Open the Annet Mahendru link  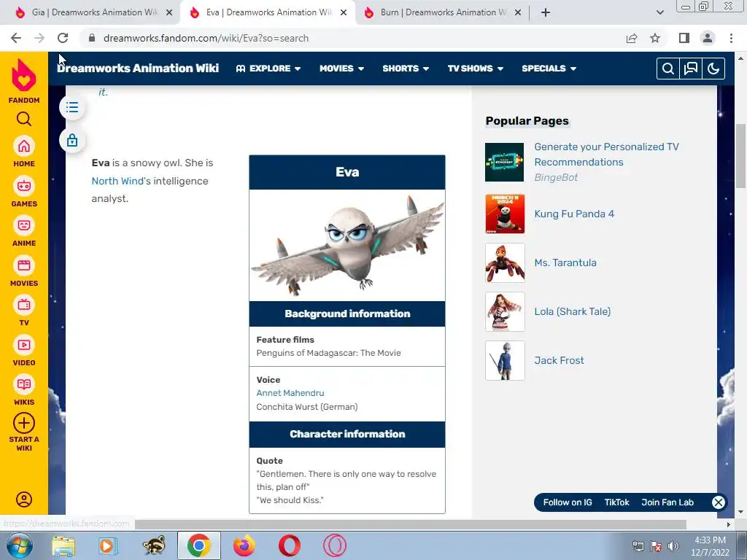point(290,393)
